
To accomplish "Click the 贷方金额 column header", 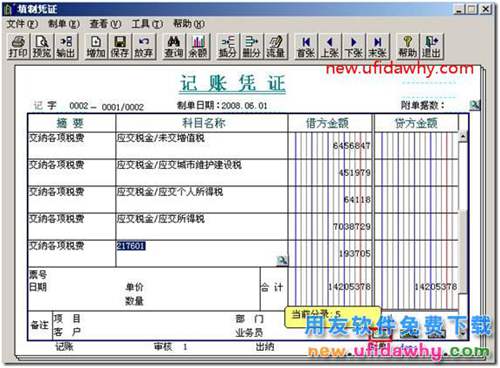I will (x=416, y=123).
